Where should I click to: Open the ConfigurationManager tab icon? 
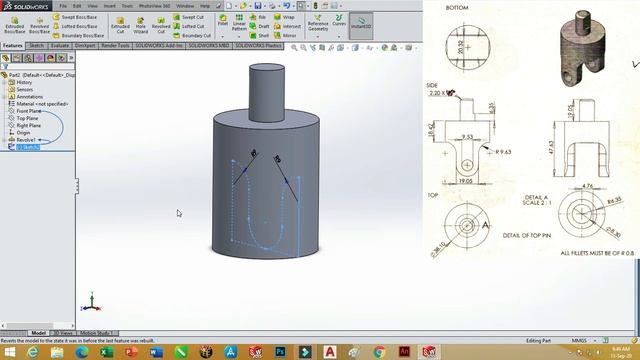click(x=28, y=58)
